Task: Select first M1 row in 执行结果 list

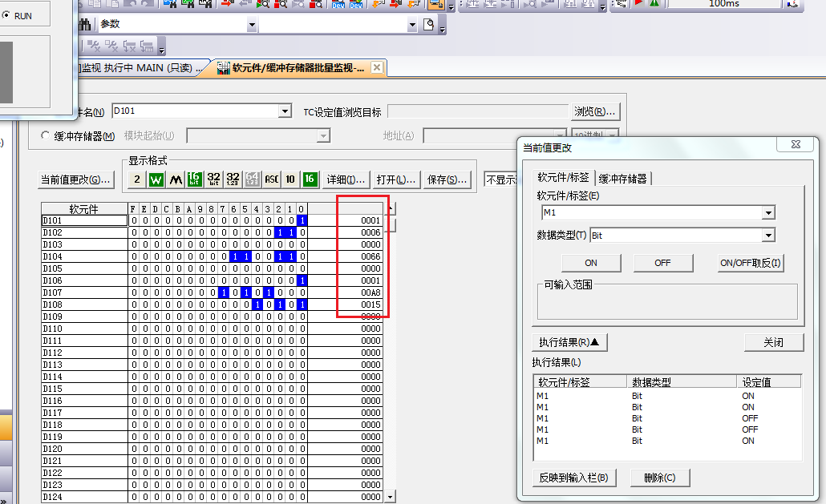Action: [x=543, y=396]
